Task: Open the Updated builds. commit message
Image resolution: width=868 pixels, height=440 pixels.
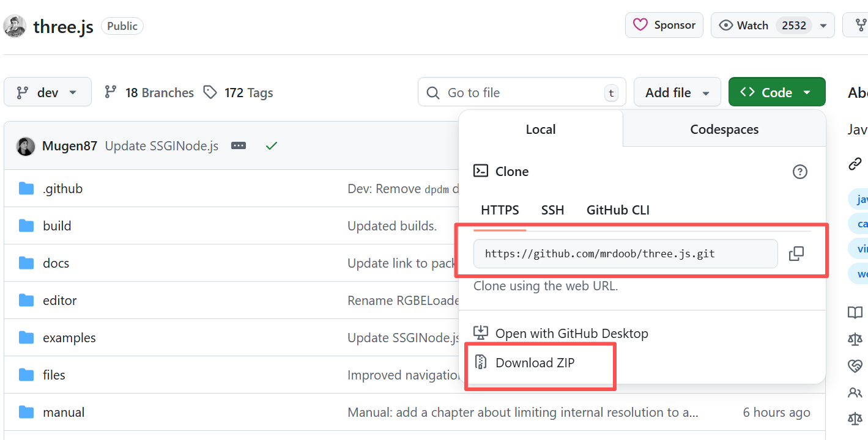Action: 392,226
